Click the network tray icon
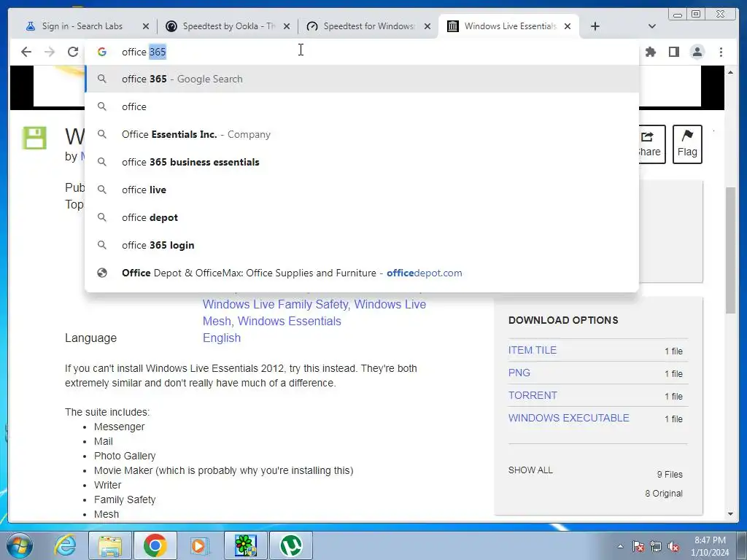Viewport: 747px width, 560px height. point(656,546)
